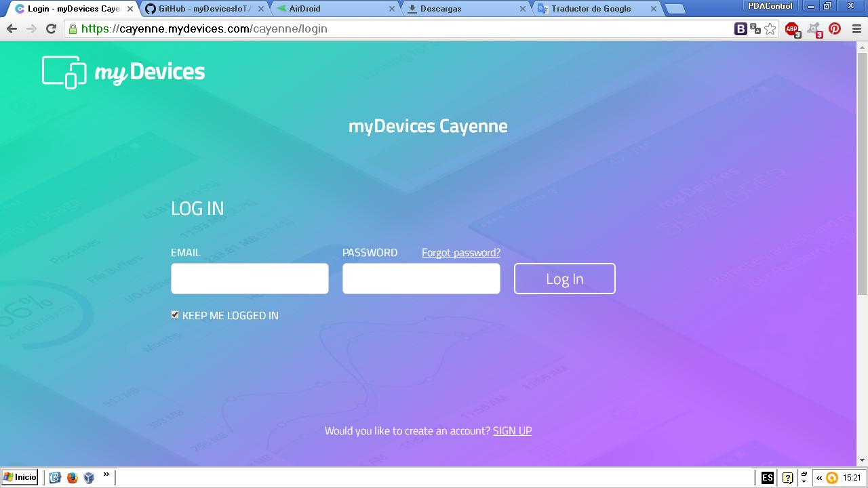Click the translate page icon
This screenshot has width=868, height=488.
(x=755, y=28)
